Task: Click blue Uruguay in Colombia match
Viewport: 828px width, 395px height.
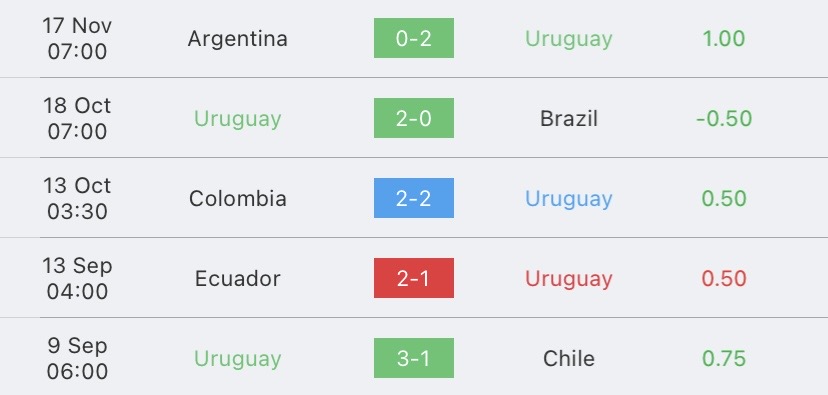Action: tap(569, 200)
